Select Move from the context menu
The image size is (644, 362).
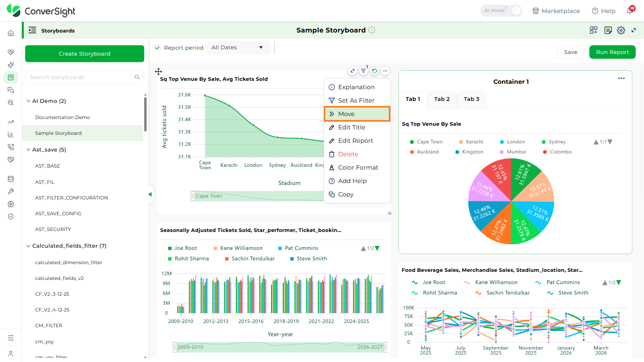tap(357, 114)
